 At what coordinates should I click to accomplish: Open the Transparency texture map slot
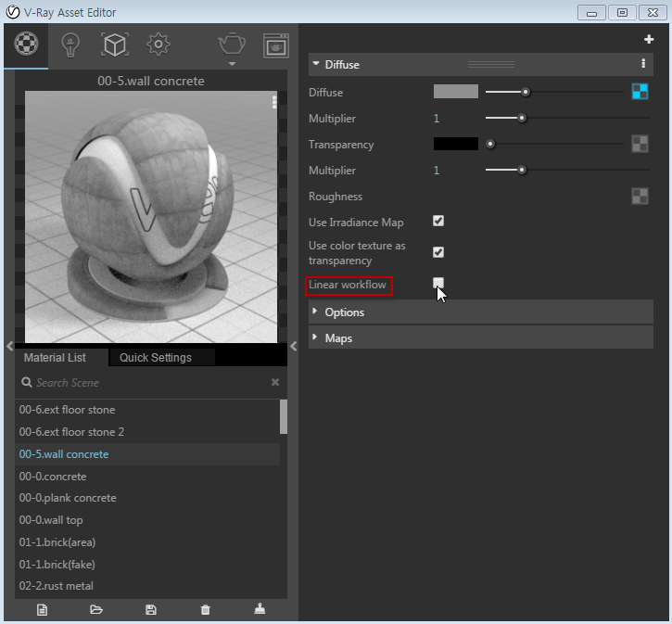point(640,144)
